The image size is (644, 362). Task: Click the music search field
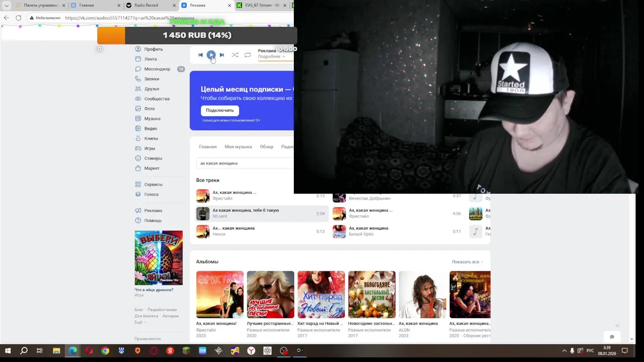point(245,163)
